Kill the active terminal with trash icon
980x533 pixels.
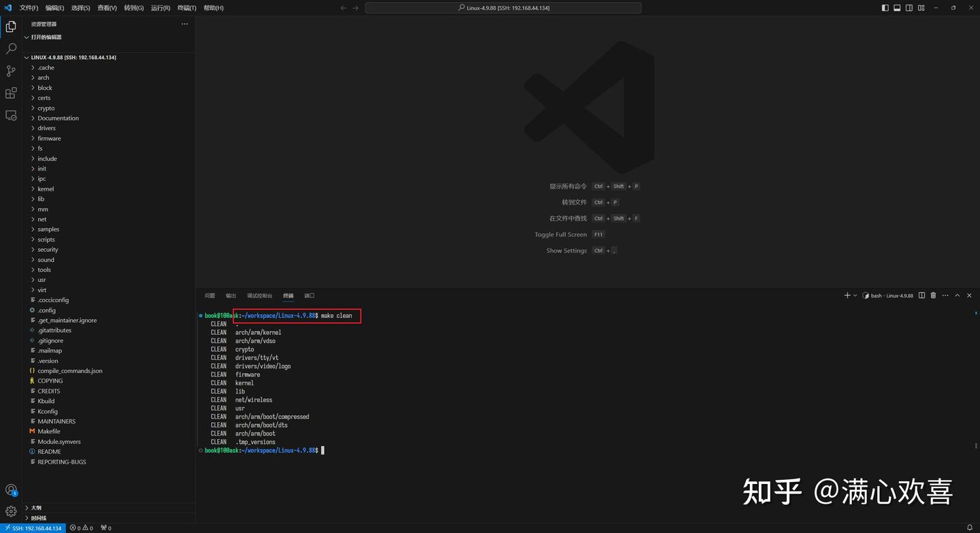[933, 295]
